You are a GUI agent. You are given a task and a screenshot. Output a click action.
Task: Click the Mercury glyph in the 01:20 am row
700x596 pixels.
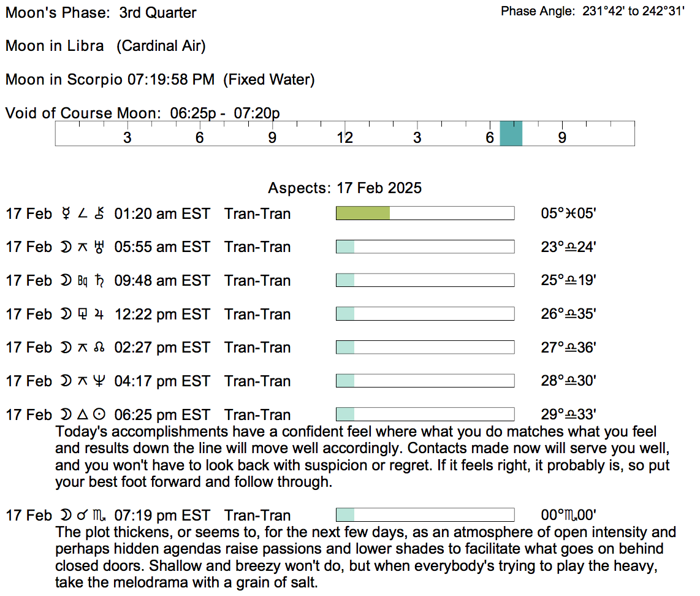pos(65,214)
